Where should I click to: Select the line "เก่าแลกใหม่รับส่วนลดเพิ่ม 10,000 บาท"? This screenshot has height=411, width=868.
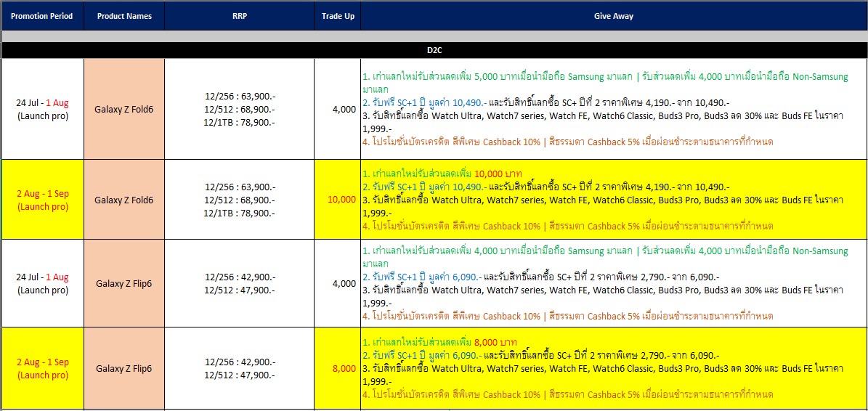click(442, 174)
